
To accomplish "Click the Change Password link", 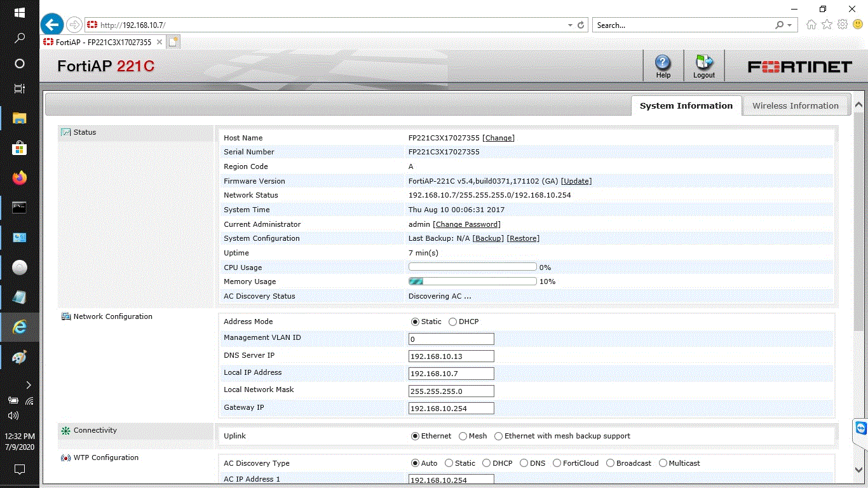I will [466, 224].
